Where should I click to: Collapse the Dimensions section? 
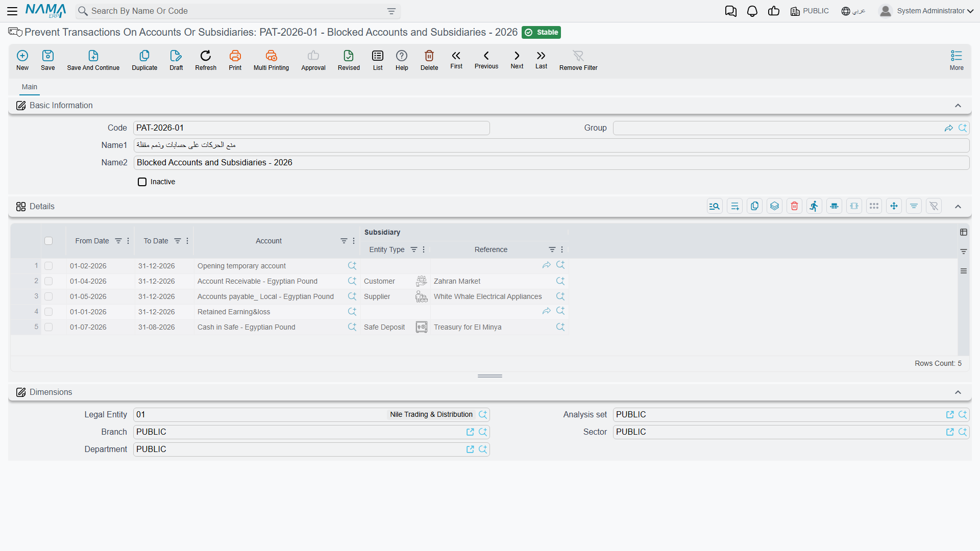[958, 392]
